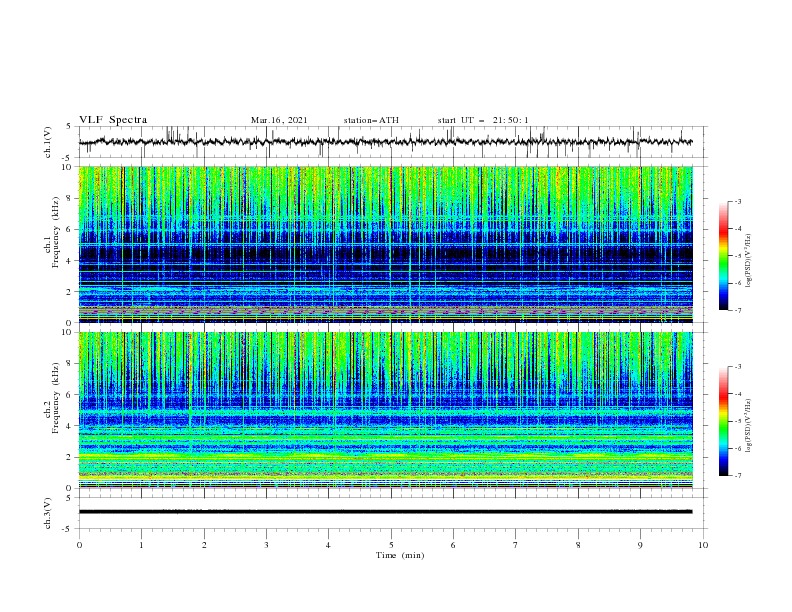The width and height of the screenshot is (792, 612).
Task: Click time-axis tick label "7"
Action: coord(516,545)
